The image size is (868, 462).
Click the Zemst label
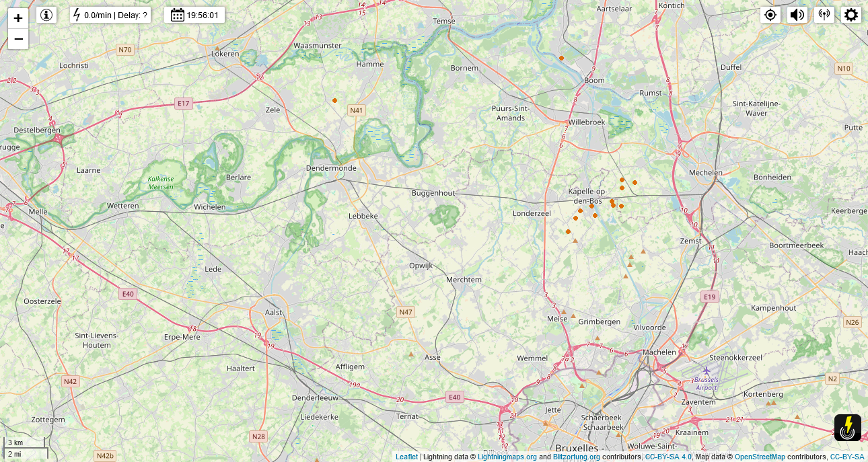[x=690, y=241]
